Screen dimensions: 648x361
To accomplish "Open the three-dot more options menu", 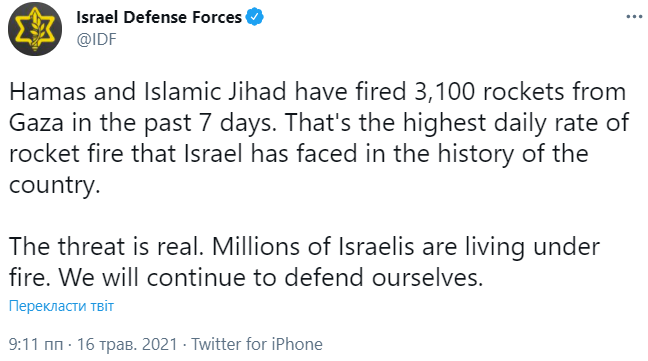I will coord(634,17).
